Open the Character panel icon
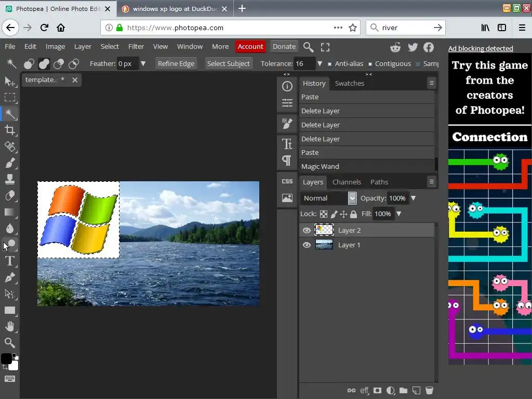Screen dimensions: 532x399 click(287, 144)
